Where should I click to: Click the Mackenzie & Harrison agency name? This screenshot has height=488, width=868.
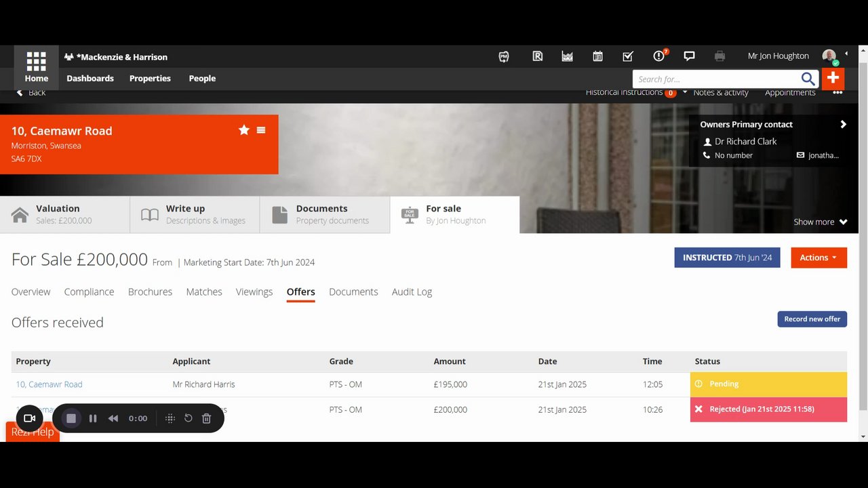pos(121,57)
